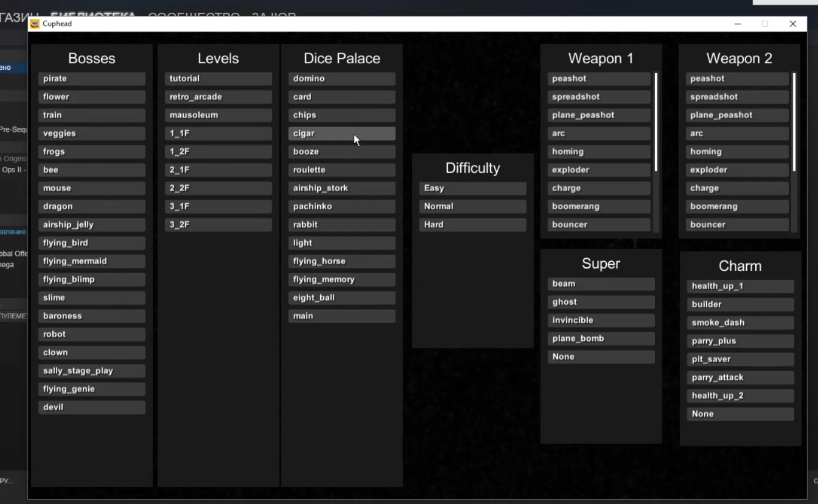Select the clown boss
Viewport: 818px width, 504px height.
pyautogui.click(x=92, y=353)
